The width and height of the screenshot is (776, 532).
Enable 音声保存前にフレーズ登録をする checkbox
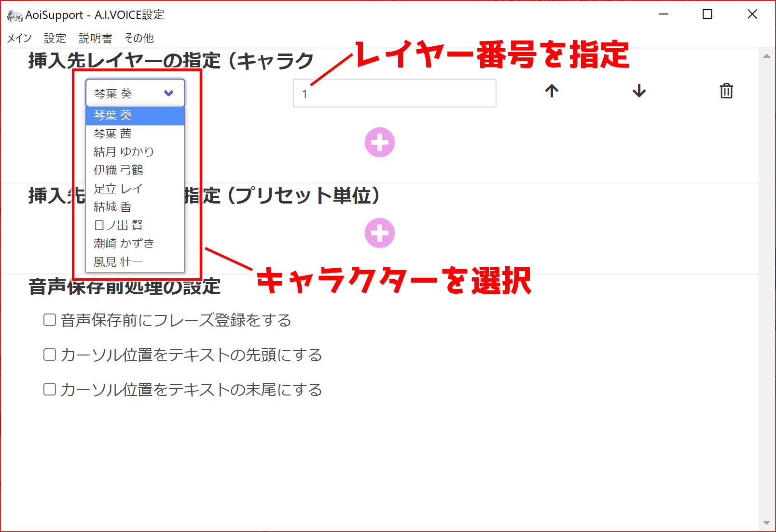(x=50, y=320)
